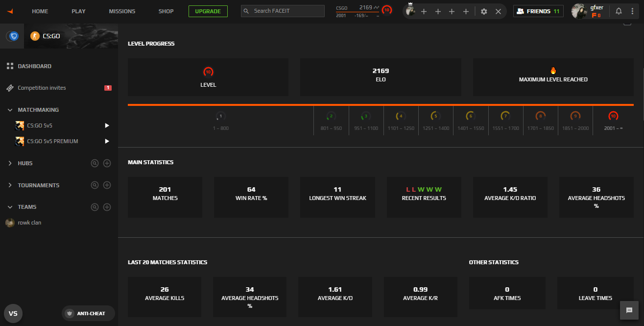Search tournaments with the magnifier icon
This screenshot has height=326, width=644.
pos(95,185)
